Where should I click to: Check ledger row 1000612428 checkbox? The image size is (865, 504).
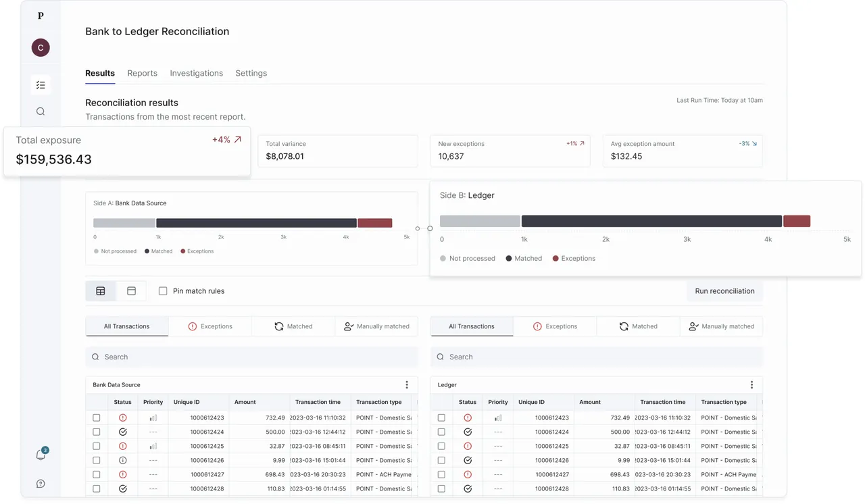click(x=441, y=489)
